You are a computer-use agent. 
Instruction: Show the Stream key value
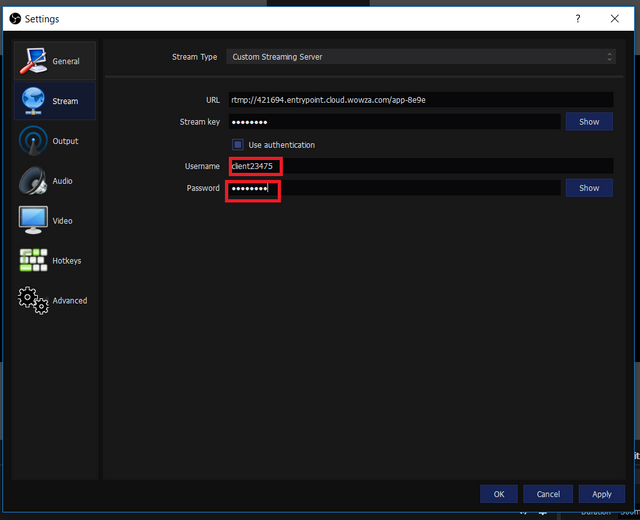pyautogui.click(x=589, y=122)
